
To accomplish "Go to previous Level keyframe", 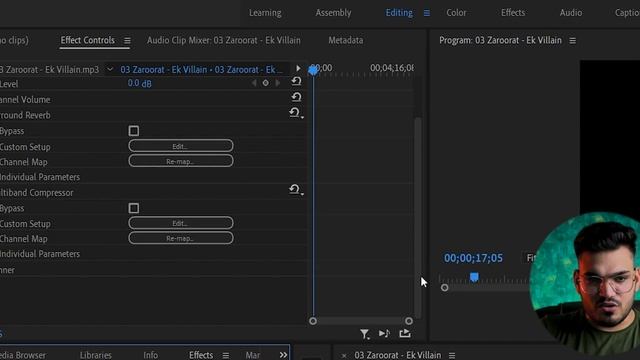I will coord(254,83).
